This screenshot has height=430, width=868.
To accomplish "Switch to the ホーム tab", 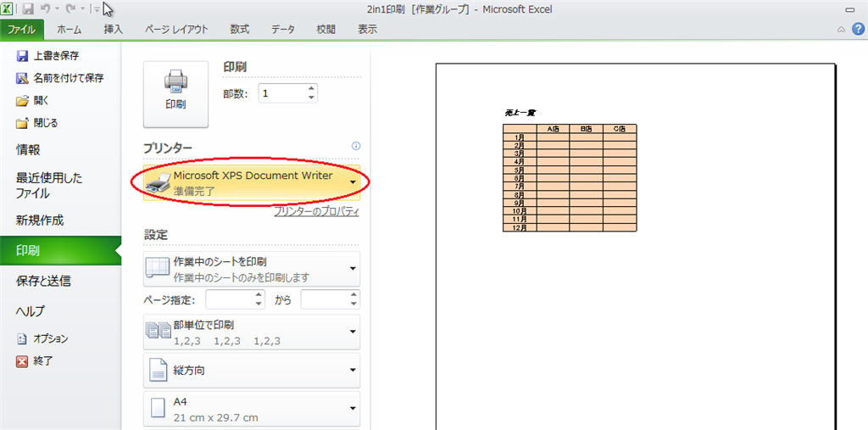I will [x=70, y=30].
